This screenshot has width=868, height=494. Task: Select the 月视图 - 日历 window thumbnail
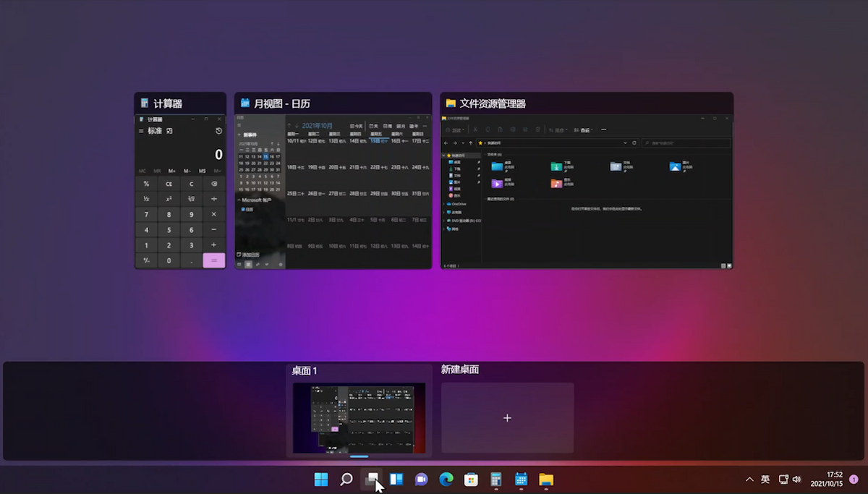pyautogui.click(x=333, y=192)
